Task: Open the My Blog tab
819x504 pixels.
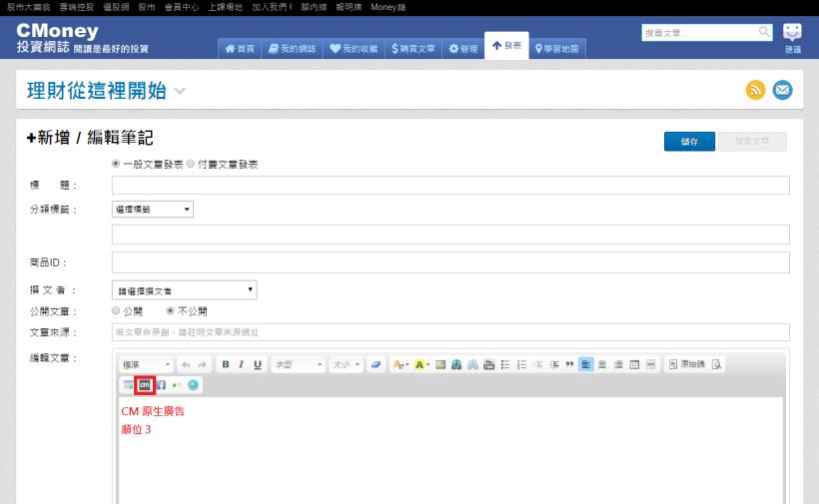Action: tap(292, 49)
